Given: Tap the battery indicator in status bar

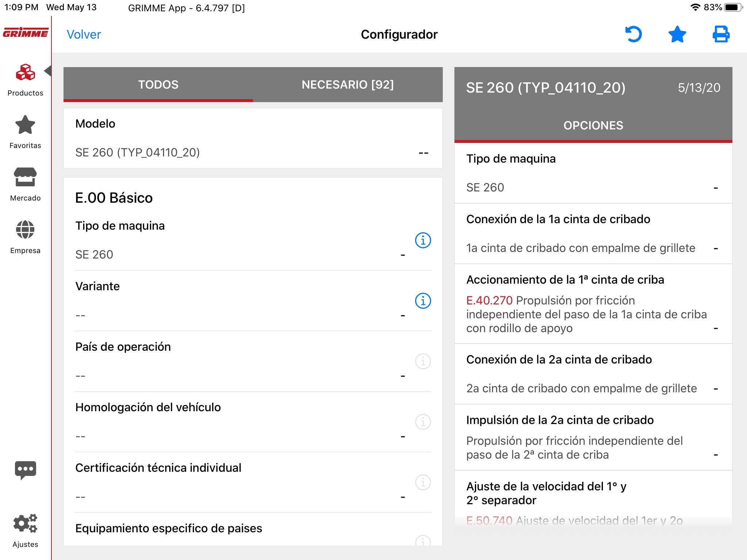Looking at the screenshot, I should pos(733,7).
